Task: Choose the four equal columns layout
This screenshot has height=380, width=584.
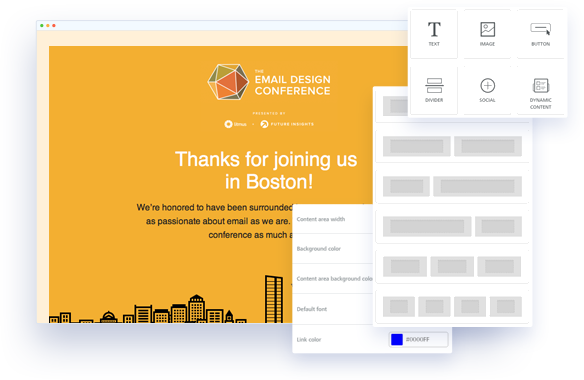Action: pyautogui.click(x=452, y=306)
